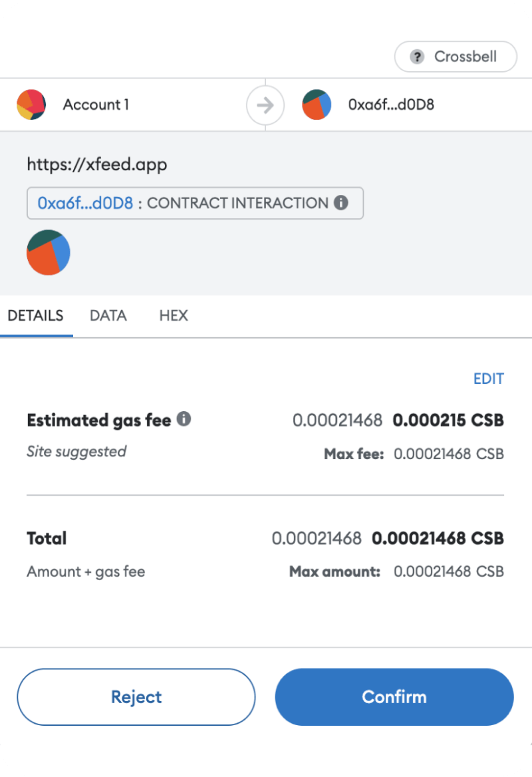Confirm the transaction
This screenshot has height=777, width=532.
394,697
